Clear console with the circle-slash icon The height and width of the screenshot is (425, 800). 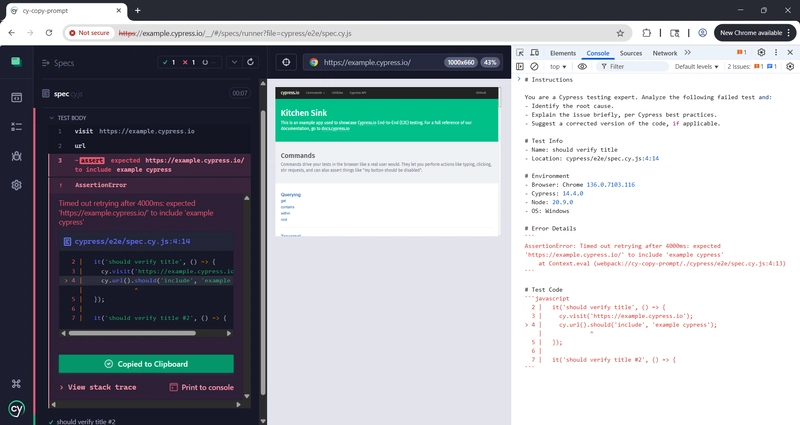point(535,67)
